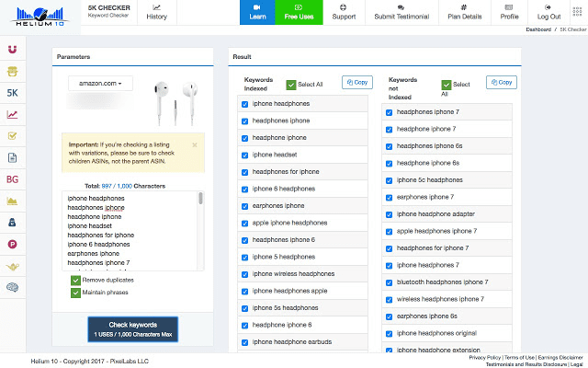Uncheck 'iphone 5c headphones' keyword
This screenshot has height=368, width=588.
[390, 180]
